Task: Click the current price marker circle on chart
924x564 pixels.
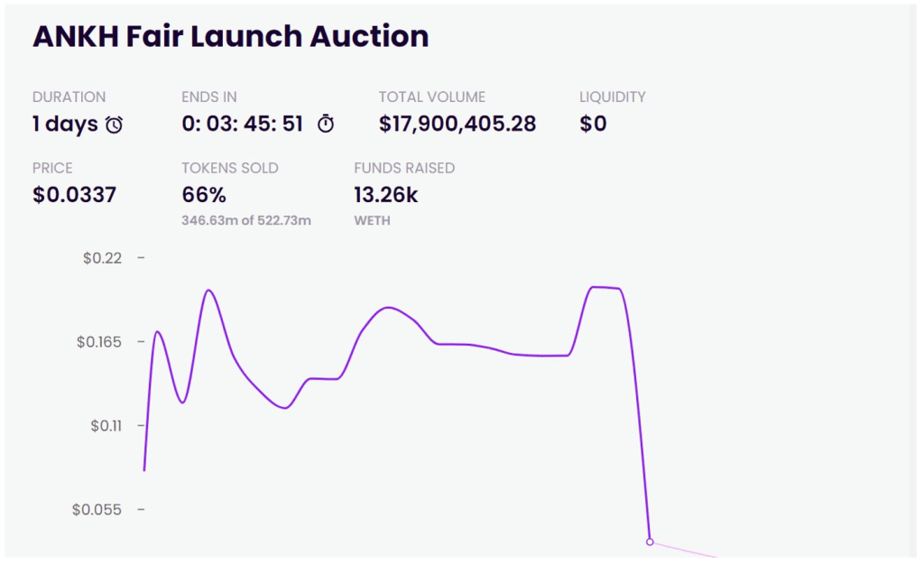Action: (650, 541)
